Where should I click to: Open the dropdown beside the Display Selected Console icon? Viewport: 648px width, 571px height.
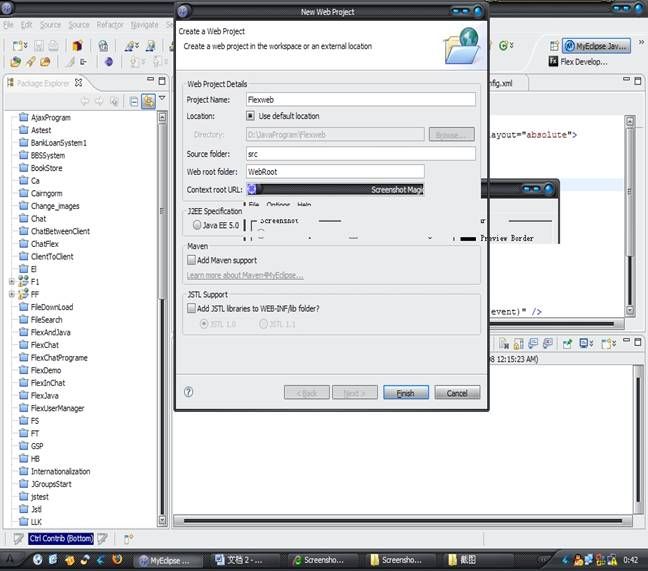pyautogui.click(x=592, y=344)
